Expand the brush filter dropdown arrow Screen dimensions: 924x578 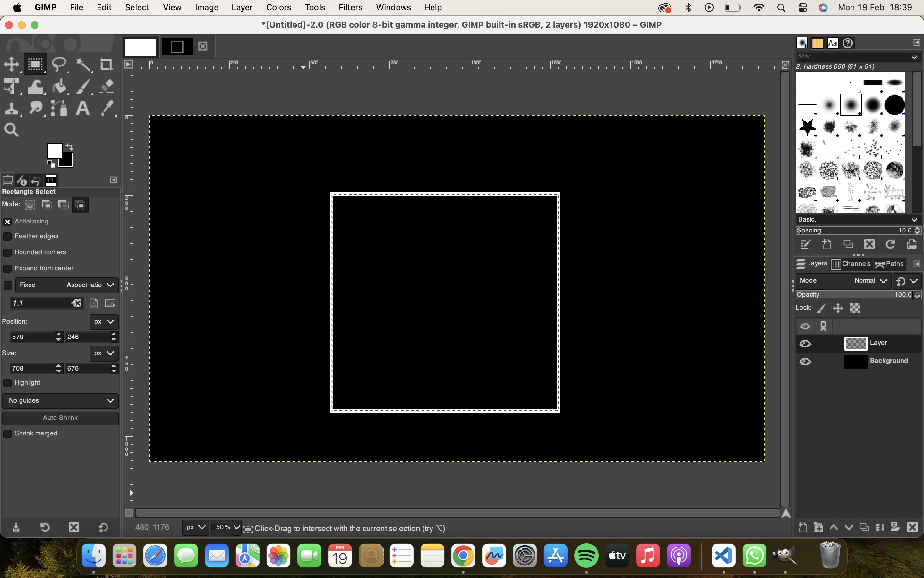tap(914, 57)
